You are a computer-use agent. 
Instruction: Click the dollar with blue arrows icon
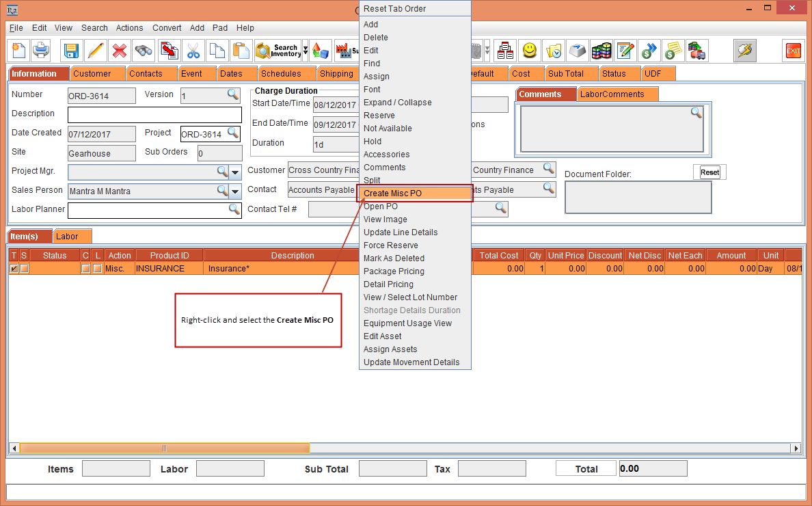(x=649, y=51)
